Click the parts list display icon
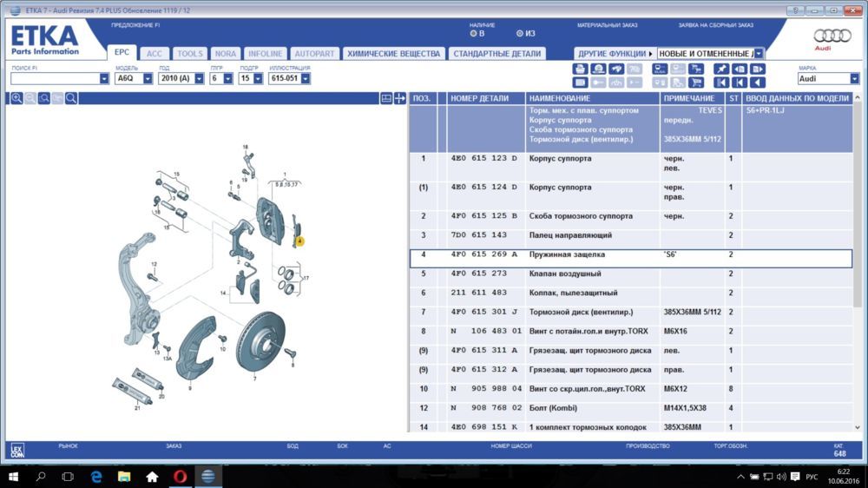868x488 pixels. click(660, 69)
